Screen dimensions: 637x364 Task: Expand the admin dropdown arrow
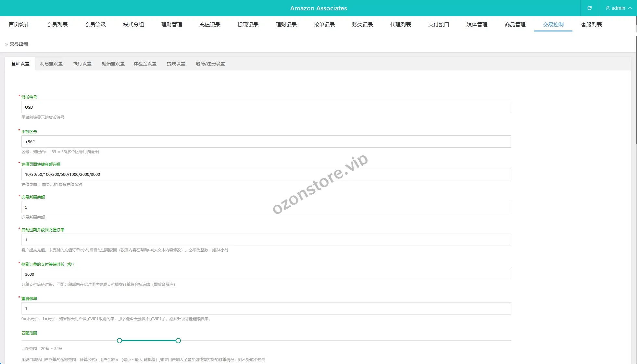coord(630,8)
